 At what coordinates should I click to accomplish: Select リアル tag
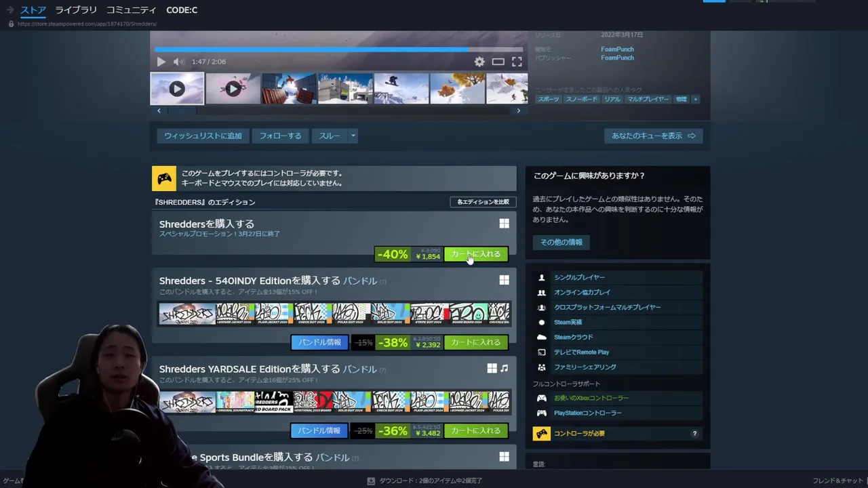click(612, 99)
